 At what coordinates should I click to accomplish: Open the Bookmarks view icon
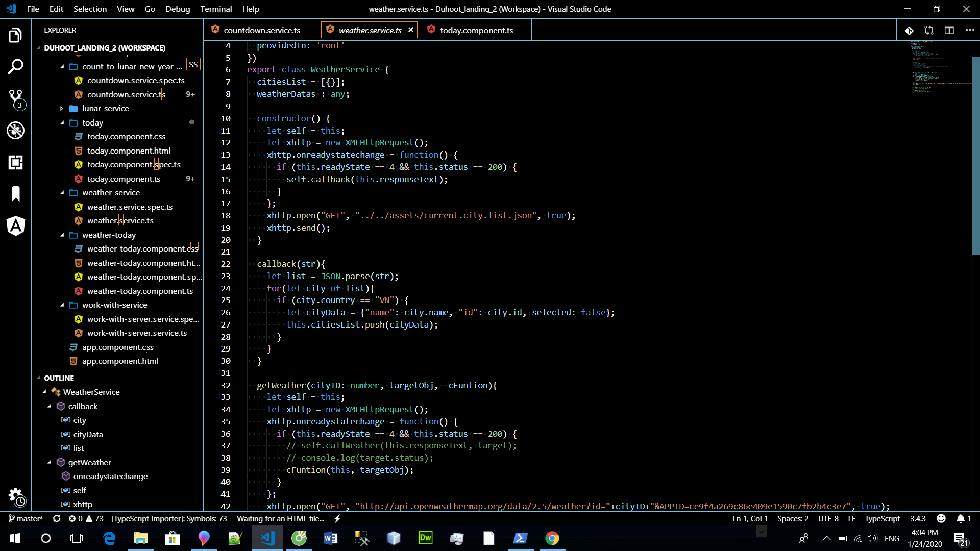coord(15,194)
